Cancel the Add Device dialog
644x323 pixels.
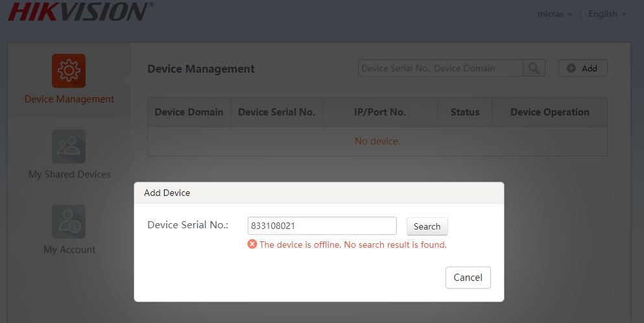(x=468, y=278)
